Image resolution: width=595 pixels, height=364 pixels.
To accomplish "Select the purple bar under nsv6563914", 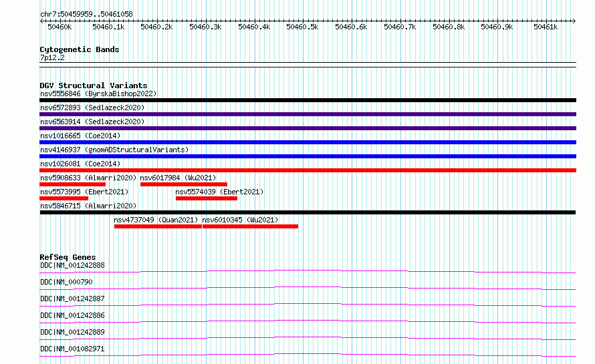I will pos(308,128).
